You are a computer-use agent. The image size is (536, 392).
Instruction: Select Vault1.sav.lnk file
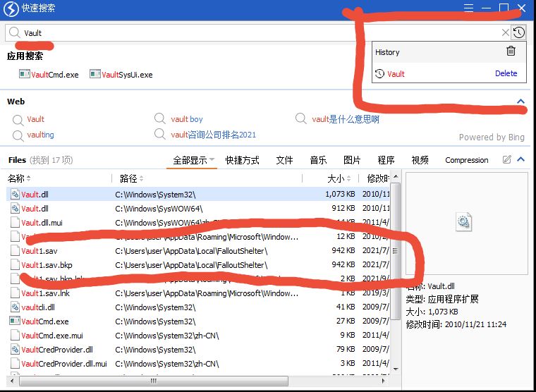pyautogui.click(x=198, y=293)
